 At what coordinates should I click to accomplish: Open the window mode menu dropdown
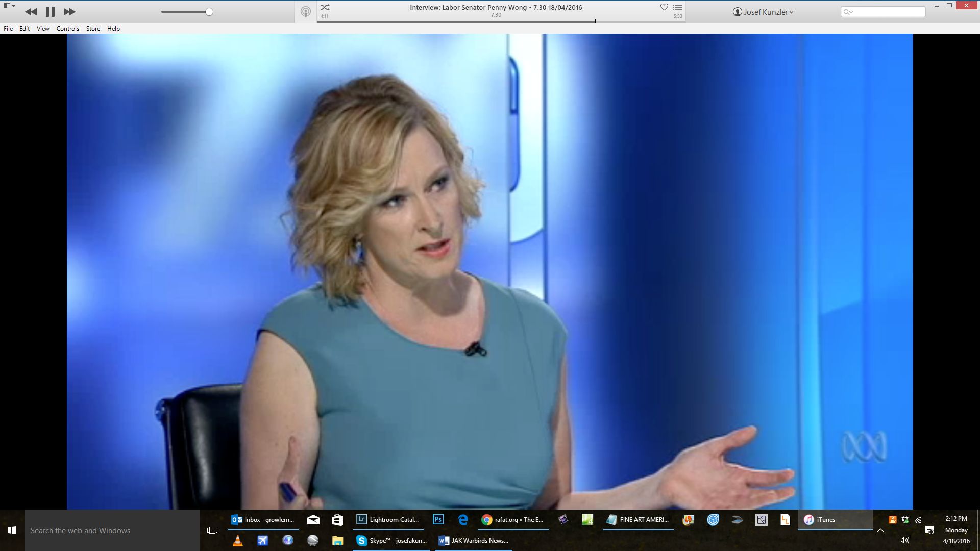click(9, 6)
